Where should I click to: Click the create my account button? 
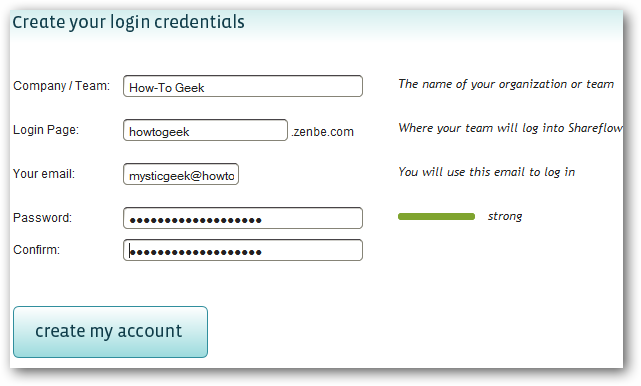pyautogui.click(x=110, y=332)
